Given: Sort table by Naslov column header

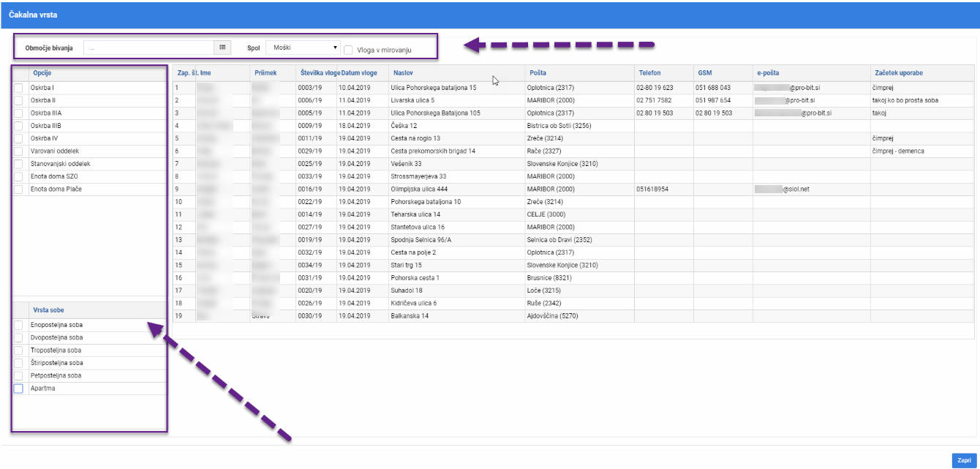Looking at the screenshot, I should (403, 73).
